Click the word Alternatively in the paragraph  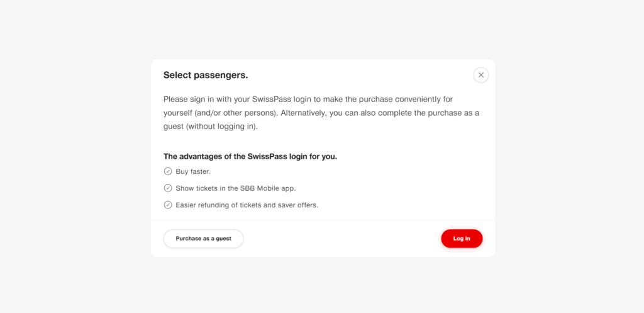click(303, 113)
